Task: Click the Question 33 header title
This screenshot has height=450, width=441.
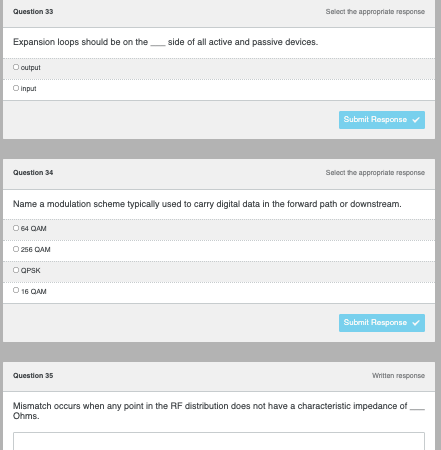Action: (x=33, y=12)
